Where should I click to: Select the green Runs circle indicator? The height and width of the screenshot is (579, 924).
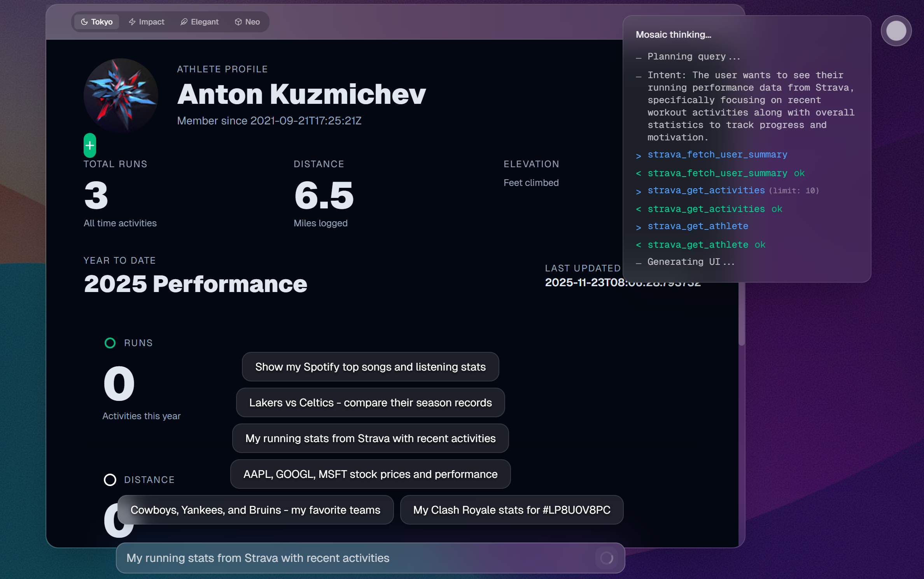pos(110,343)
